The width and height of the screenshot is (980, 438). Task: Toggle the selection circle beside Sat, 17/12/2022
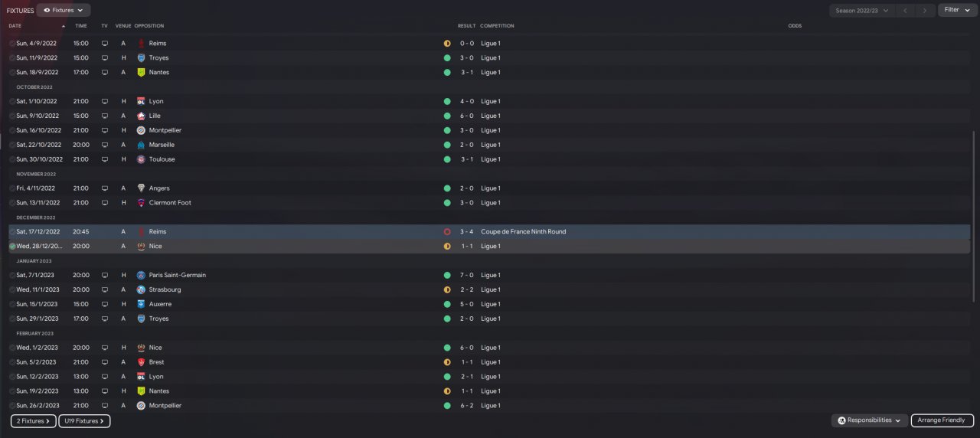pyautogui.click(x=12, y=232)
